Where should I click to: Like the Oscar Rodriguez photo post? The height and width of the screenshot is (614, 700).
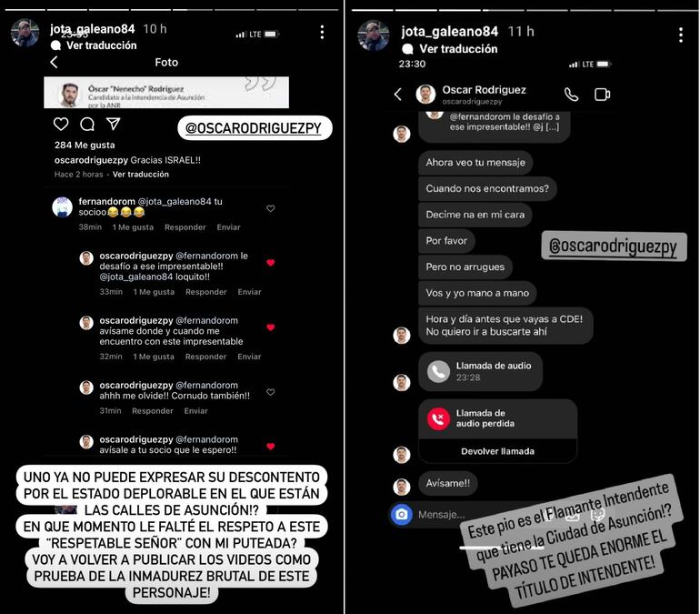point(61,124)
